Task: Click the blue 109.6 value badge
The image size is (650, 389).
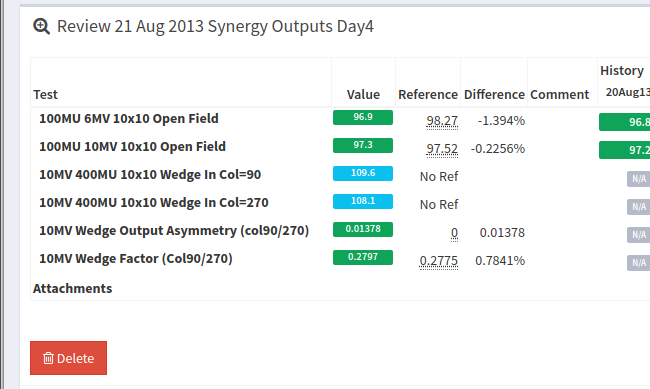Action: click(x=363, y=173)
